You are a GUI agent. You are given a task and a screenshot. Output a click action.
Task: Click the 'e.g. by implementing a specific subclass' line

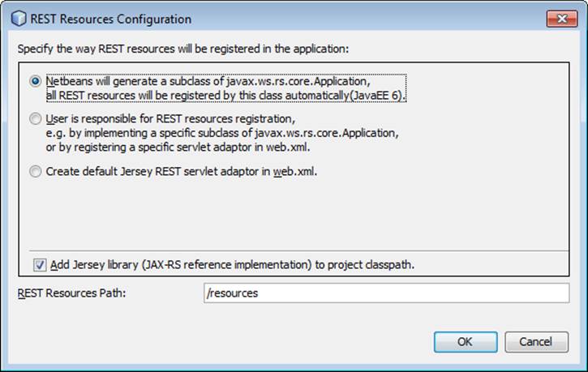tap(221, 132)
